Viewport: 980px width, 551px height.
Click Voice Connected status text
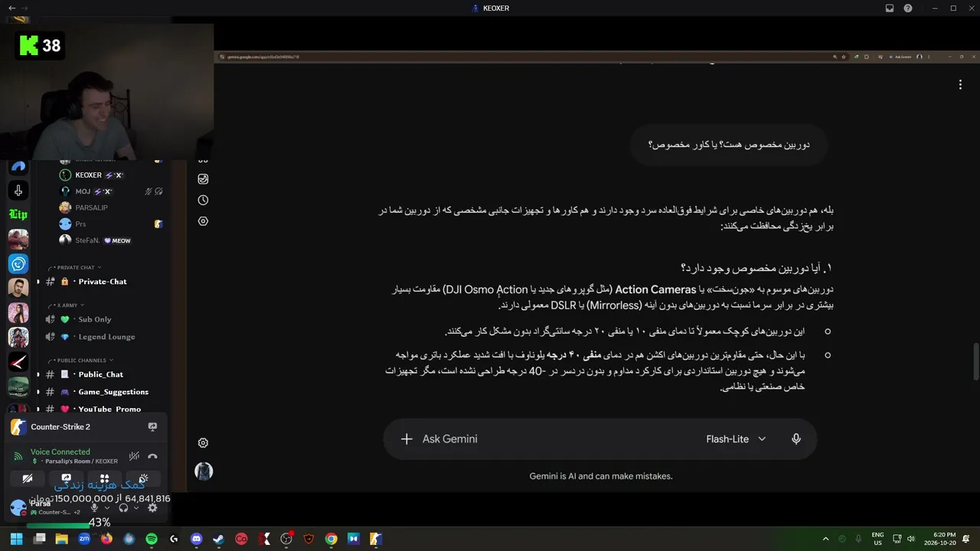pyautogui.click(x=60, y=452)
